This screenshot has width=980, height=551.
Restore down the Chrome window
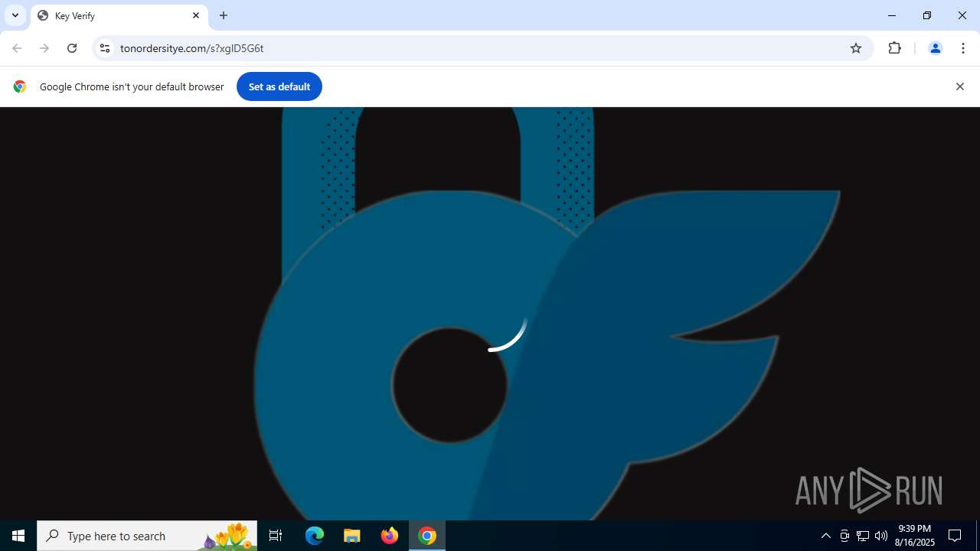coord(927,15)
